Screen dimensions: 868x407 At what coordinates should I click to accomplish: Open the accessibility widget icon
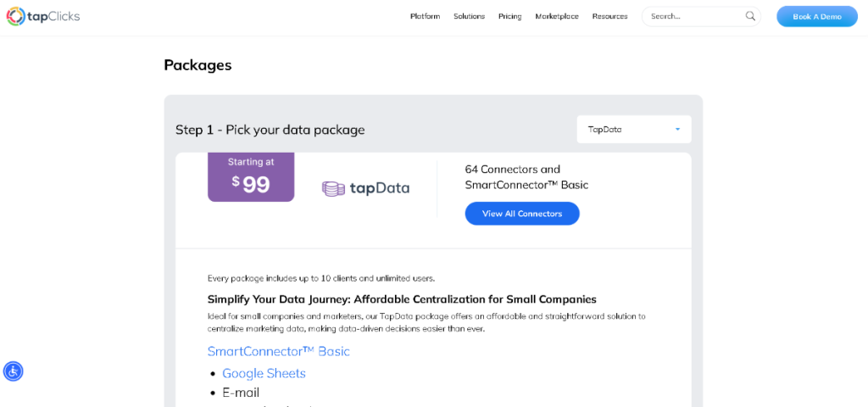13,371
